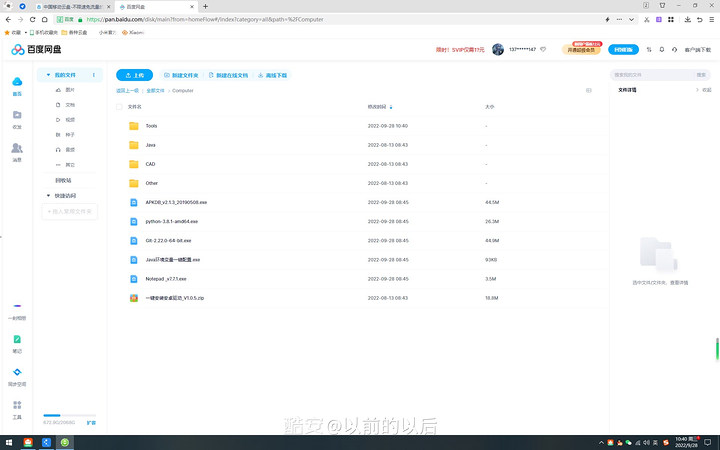Open the Tools grid icon in sidebar
The width and height of the screenshot is (720, 450).
17,405
